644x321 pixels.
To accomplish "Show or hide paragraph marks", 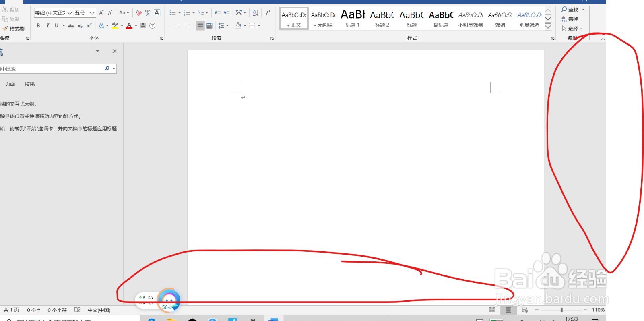I will [267, 13].
